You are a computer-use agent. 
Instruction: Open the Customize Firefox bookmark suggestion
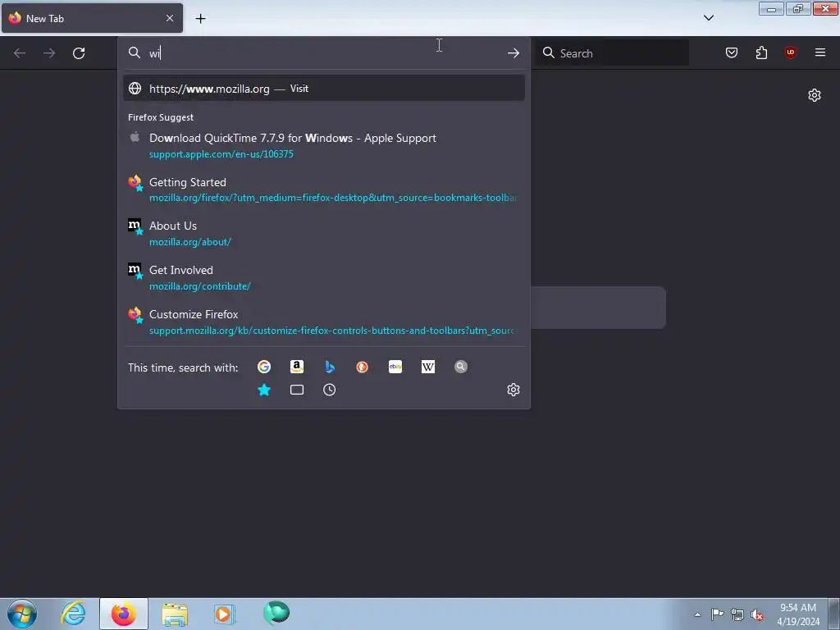pyautogui.click(x=323, y=322)
